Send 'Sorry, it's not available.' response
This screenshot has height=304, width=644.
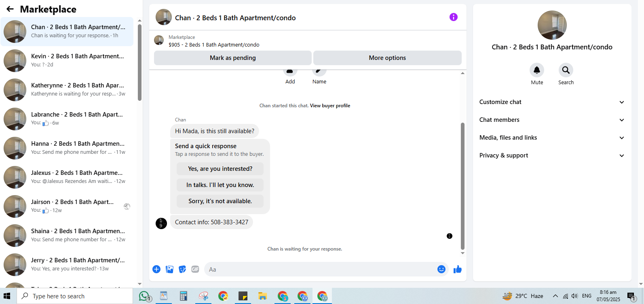tap(220, 201)
